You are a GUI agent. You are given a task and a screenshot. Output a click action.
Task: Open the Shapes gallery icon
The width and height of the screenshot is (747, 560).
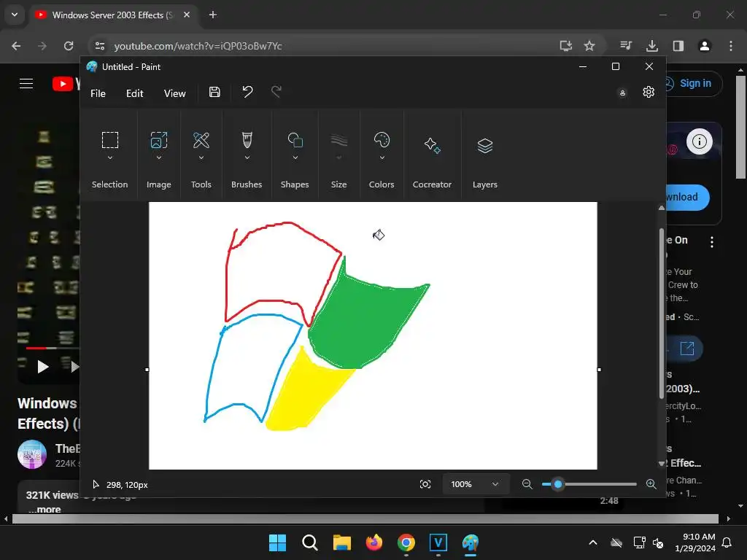point(295,140)
